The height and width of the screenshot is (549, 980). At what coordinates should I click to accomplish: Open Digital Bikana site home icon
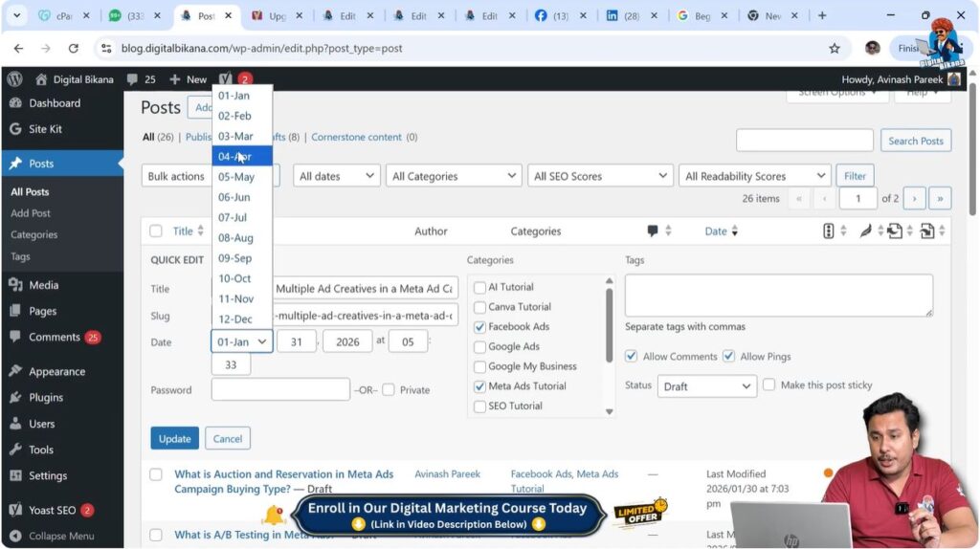[x=41, y=79]
